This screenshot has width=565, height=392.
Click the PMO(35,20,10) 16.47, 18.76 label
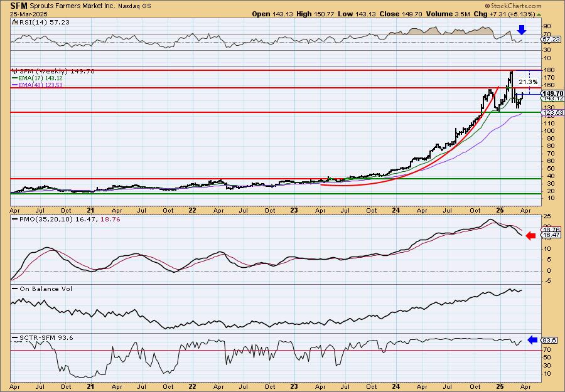(x=67, y=220)
